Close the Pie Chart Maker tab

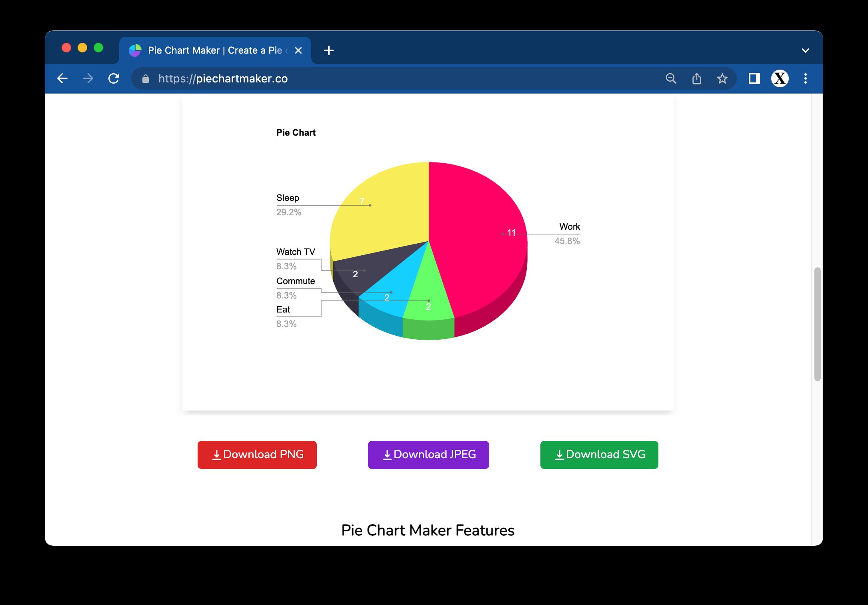point(298,50)
